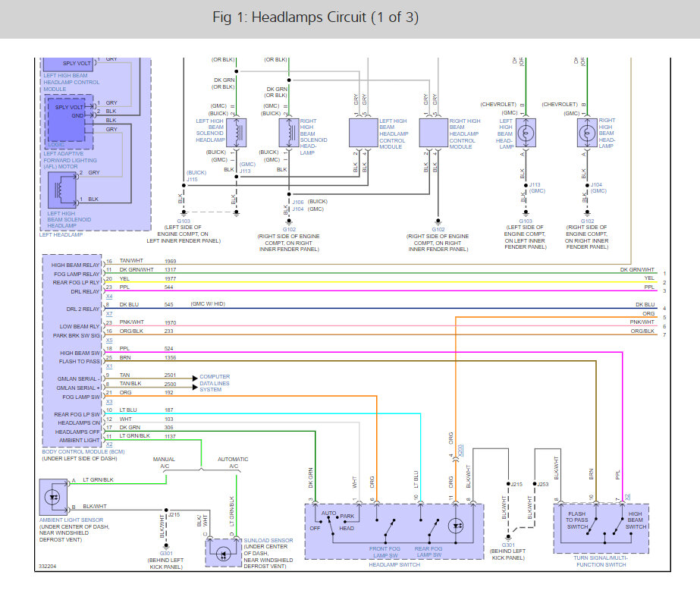
Task: Click the FOG LAMP RELAY label
Action: (x=77, y=274)
